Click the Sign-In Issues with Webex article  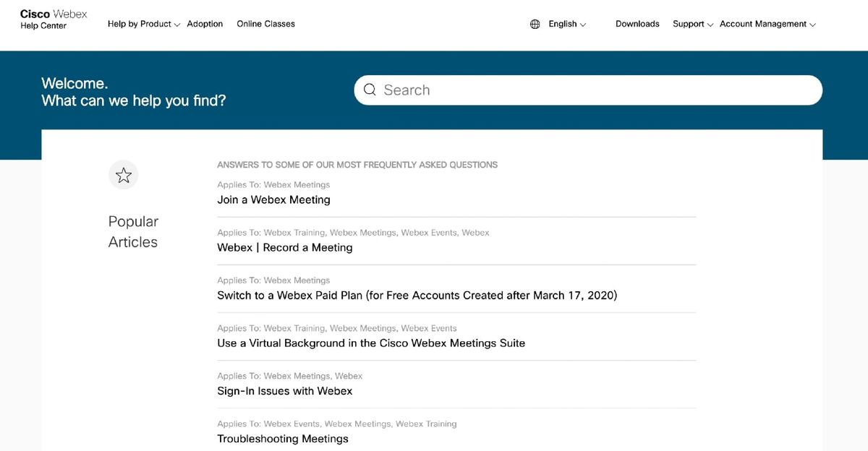[x=285, y=390]
